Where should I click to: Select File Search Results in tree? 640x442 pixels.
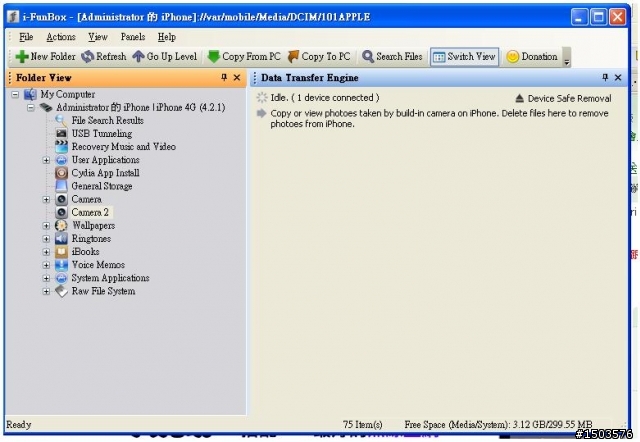(107, 120)
